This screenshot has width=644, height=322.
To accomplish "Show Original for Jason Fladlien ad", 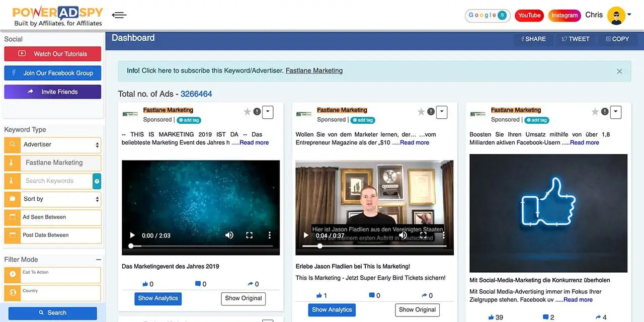I will [x=418, y=310].
